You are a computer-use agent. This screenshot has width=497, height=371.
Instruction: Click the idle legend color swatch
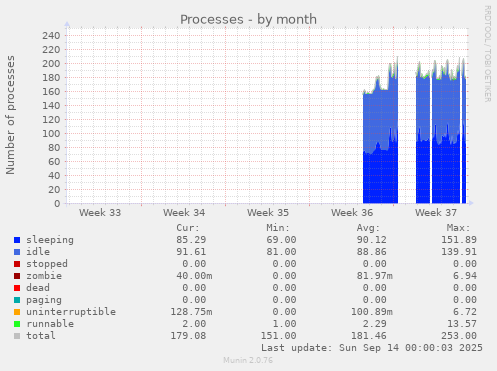(17, 252)
